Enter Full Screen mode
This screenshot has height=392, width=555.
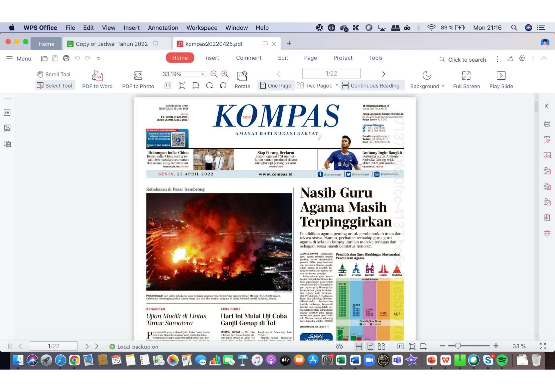(466, 80)
